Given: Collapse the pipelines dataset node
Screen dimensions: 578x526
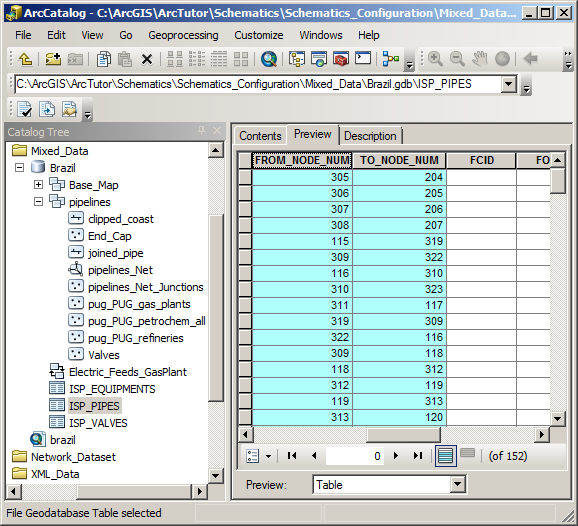Looking at the screenshot, I should coord(38,202).
